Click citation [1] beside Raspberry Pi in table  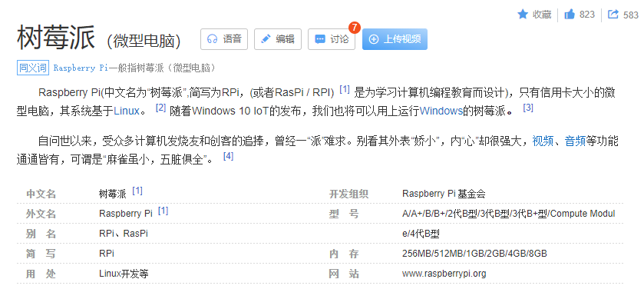point(163,211)
